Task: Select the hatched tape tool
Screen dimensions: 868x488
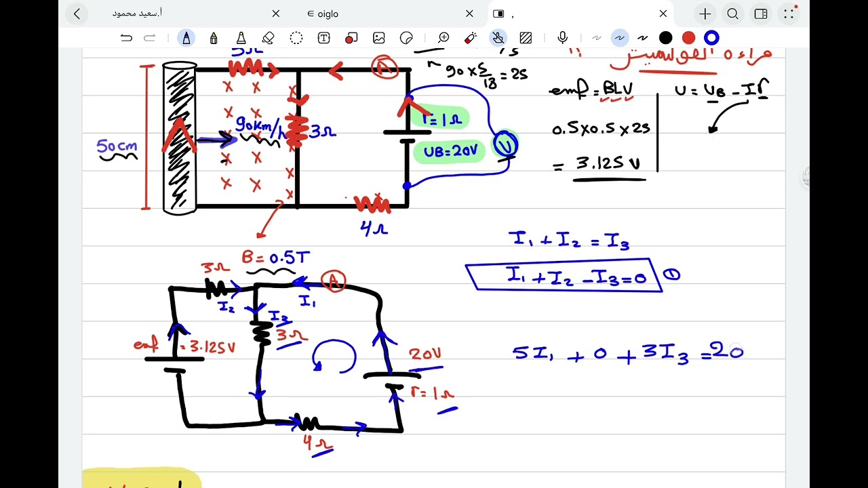Action: tap(526, 38)
